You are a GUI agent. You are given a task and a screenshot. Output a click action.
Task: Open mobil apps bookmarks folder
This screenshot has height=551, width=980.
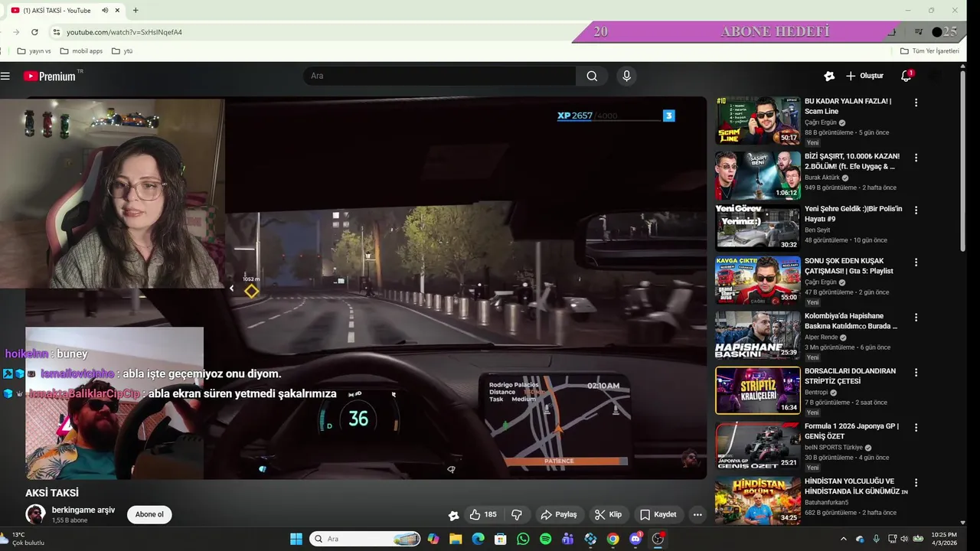coord(81,51)
